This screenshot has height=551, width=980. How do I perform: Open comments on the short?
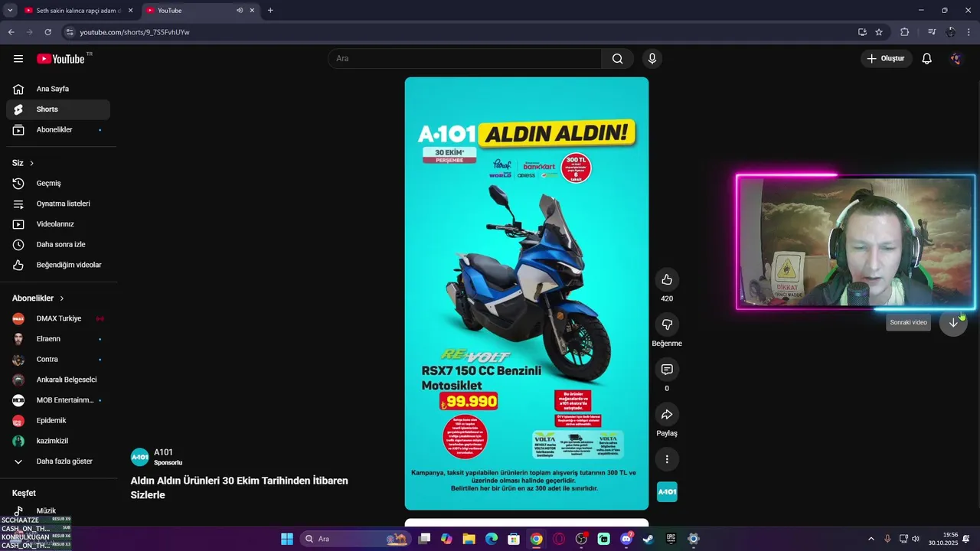click(x=667, y=370)
